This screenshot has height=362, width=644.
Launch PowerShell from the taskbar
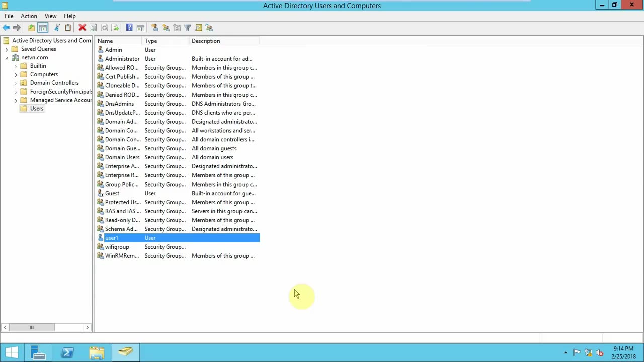(67, 352)
